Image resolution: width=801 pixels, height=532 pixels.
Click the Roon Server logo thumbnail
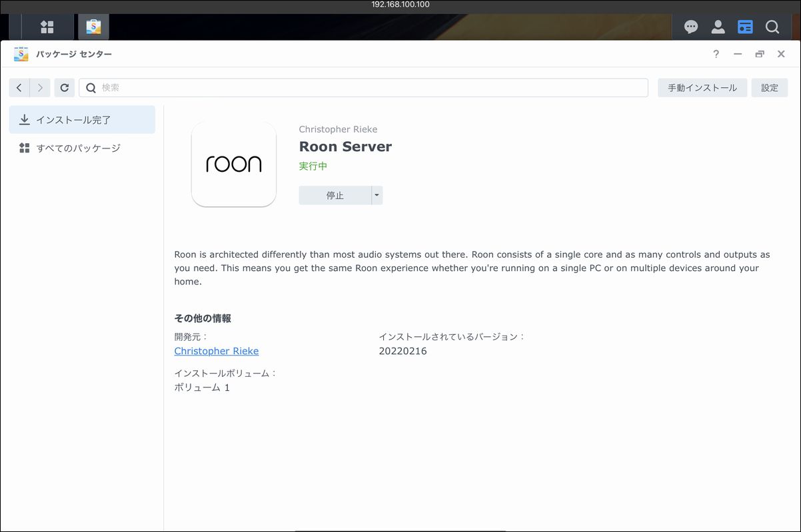234,164
